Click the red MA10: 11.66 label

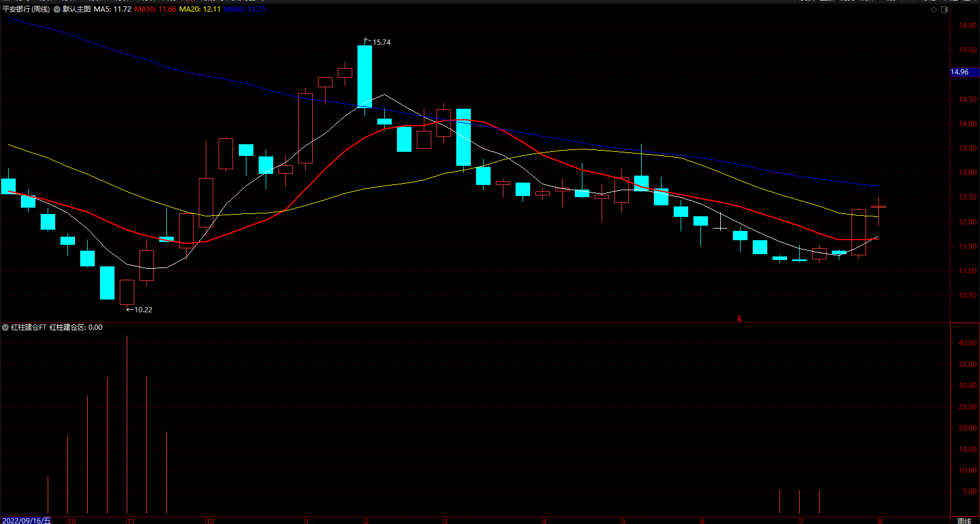coord(155,9)
